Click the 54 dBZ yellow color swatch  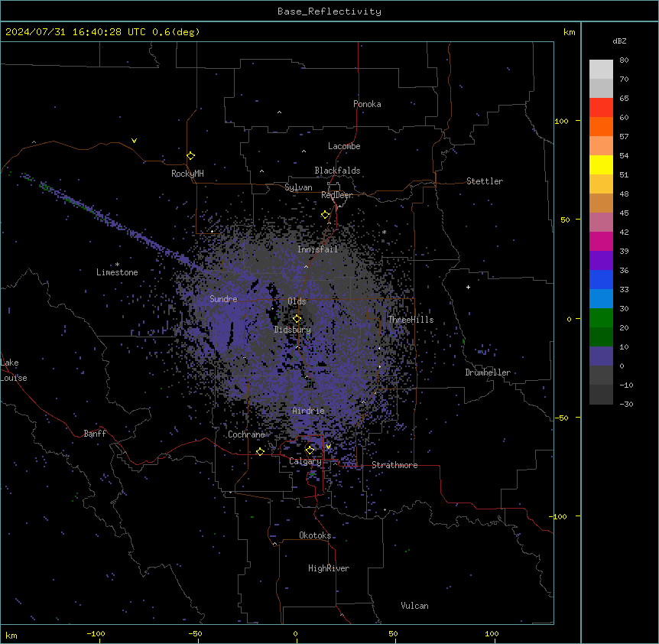coord(601,164)
